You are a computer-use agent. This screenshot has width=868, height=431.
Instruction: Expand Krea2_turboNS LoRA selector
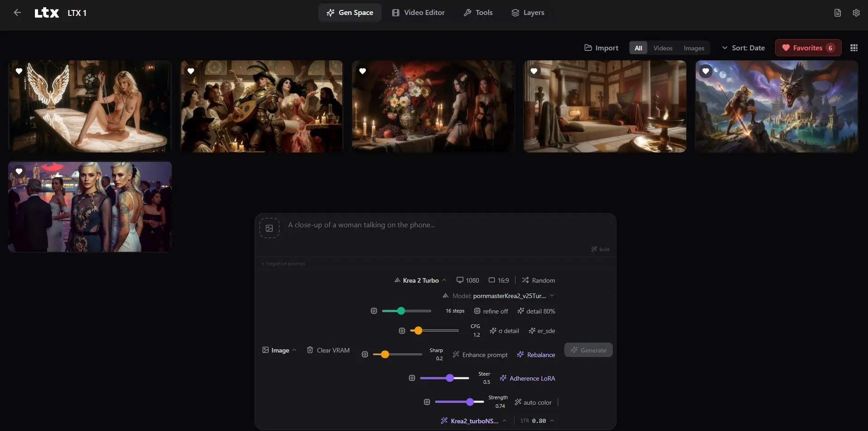(x=474, y=421)
